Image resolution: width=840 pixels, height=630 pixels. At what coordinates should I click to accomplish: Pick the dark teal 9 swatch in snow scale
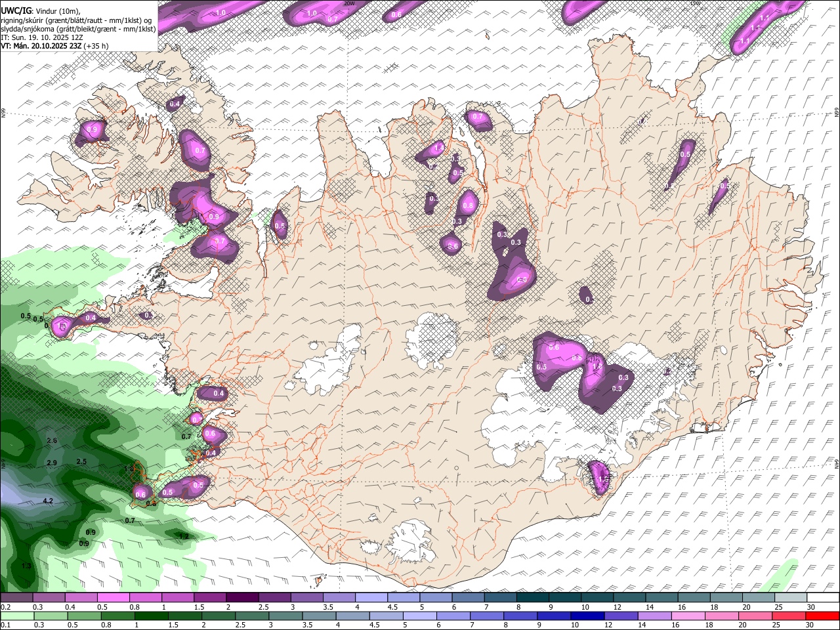(x=565, y=598)
